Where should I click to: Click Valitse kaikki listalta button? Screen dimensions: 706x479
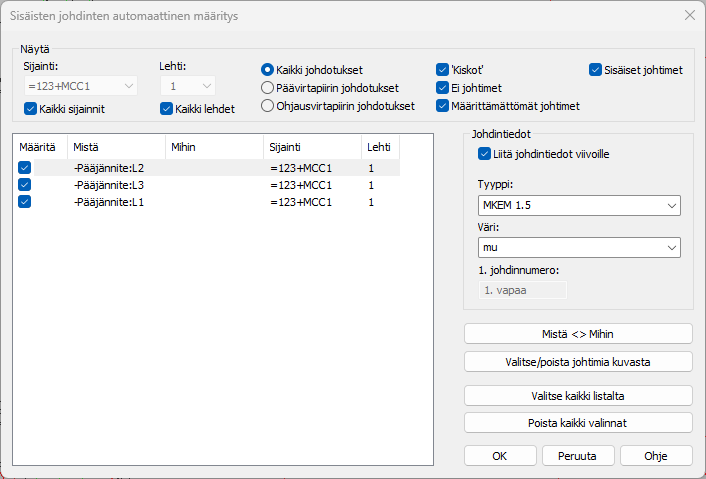click(578, 396)
